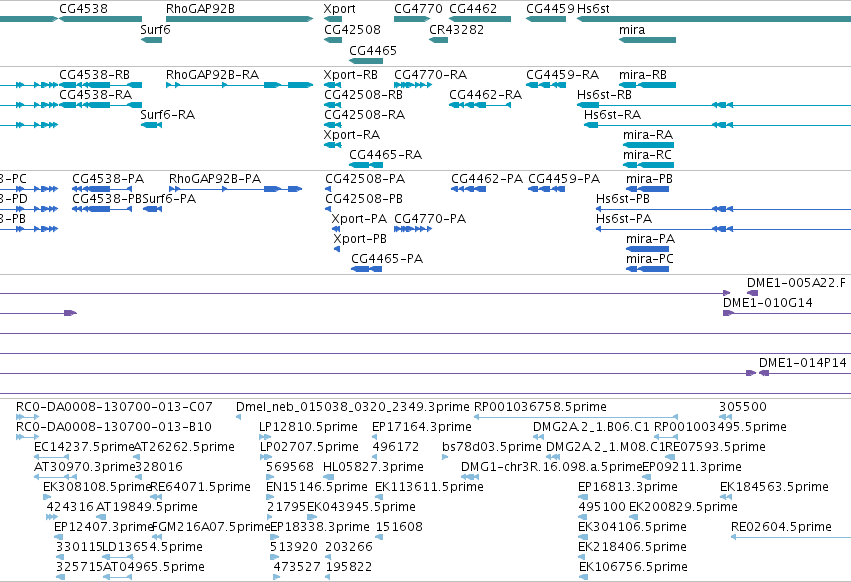Click protein mira-PC

point(650,260)
